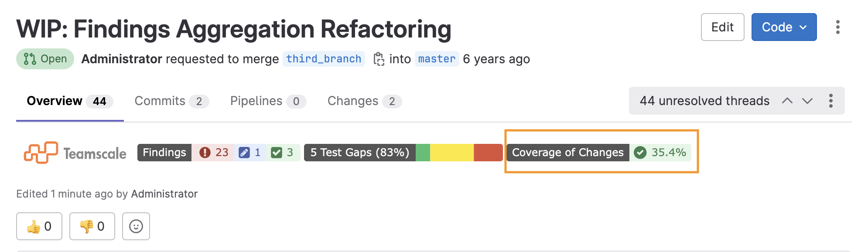Click the Teamscale logo icon
This screenshot has height=252, width=868.
point(41,152)
